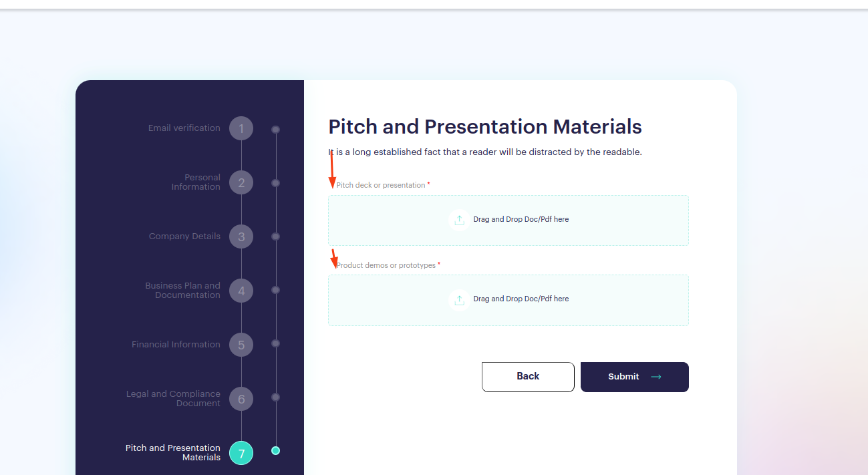Click 'Drag and Drop Doc/Pdf here' under Pitch deck

(x=521, y=220)
